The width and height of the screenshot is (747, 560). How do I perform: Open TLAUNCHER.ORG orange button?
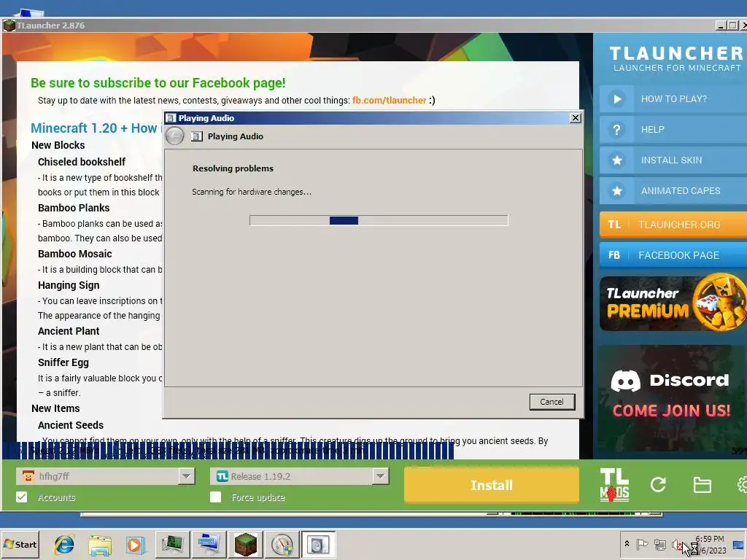pyautogui.click(x=673, y=225)
